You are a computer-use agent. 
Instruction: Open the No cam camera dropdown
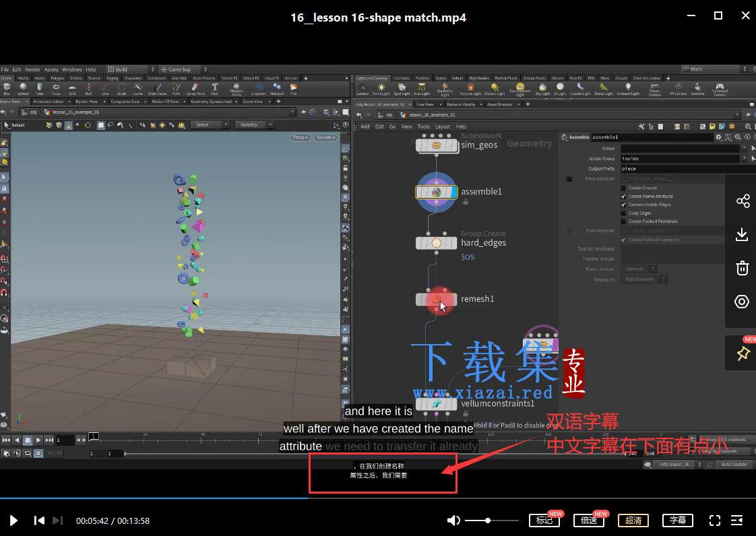[x=325, y=137]
